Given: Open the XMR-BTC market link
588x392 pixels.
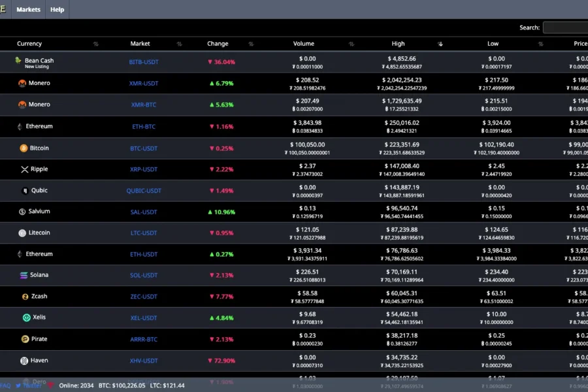Looking at the screenshot, I should (144, 105).
